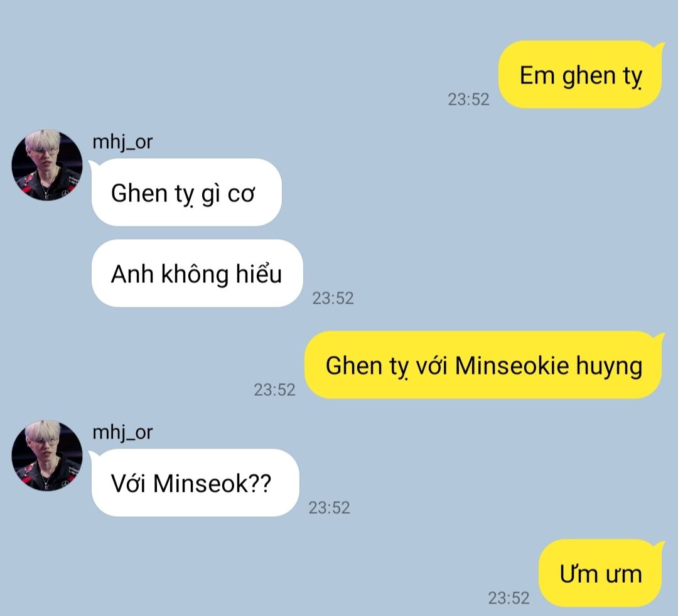Click the 23:52 timestamp beside 'Với Minseok??'
The image size is (678, 616).
[329, 507]
